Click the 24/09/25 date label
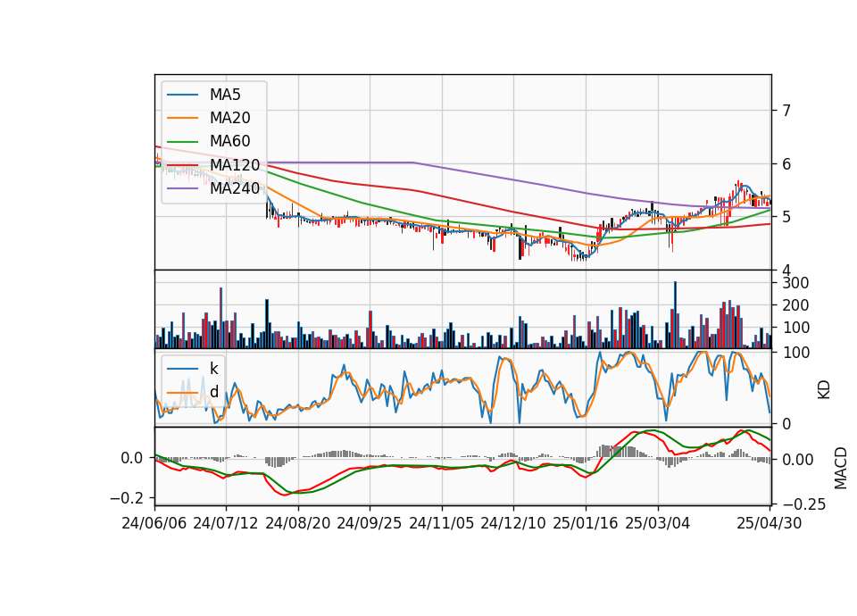Image resolution: width=857 pixels, height=616 pixels. [x=369, y=523]
